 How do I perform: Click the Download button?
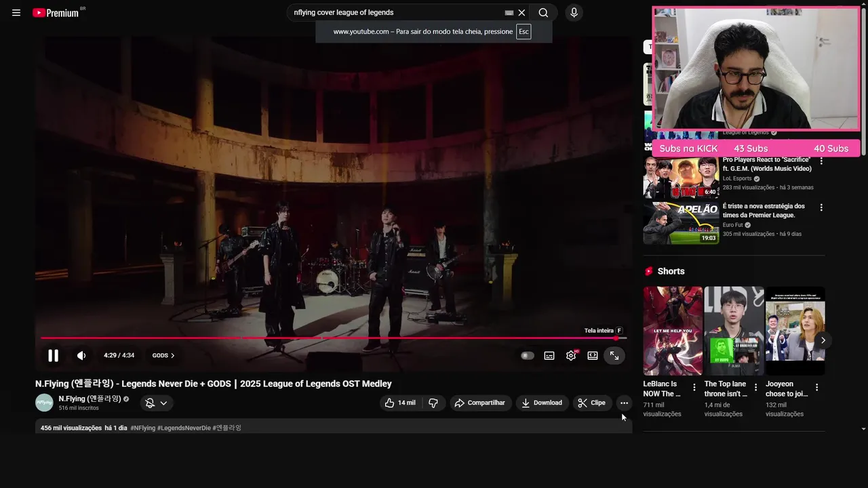tap(542, 403)
